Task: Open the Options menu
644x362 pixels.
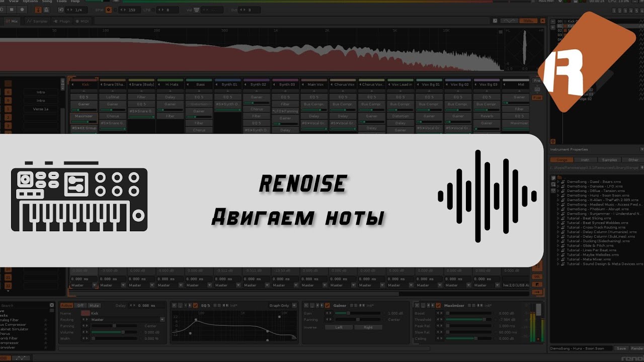Action: [x=30, y=2]
